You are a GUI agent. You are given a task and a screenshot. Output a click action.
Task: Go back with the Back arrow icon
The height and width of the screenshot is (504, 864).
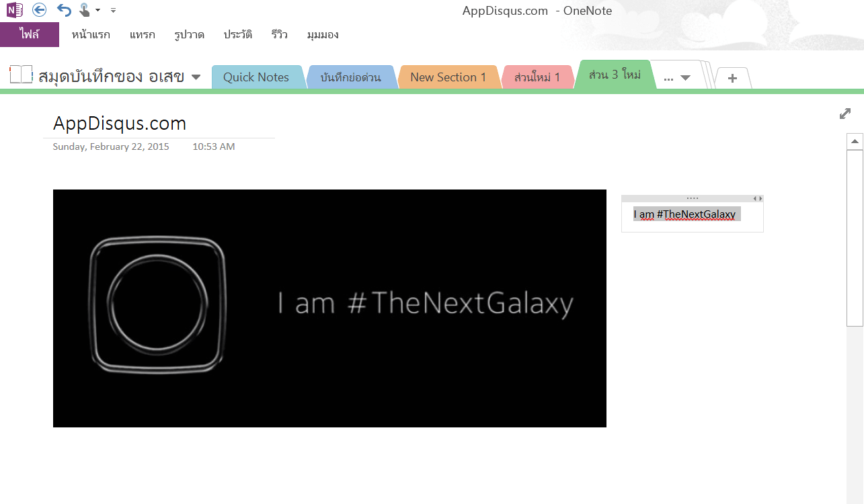point(39,9)
